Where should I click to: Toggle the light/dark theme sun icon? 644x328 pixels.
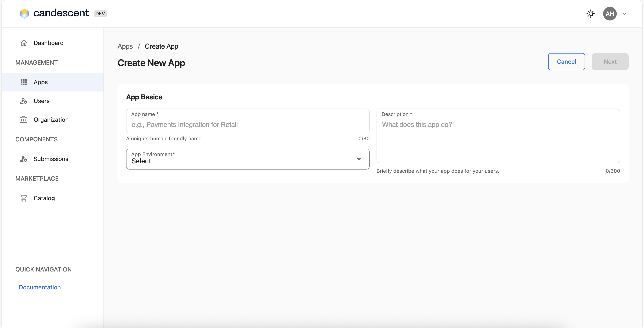pos(591,13)
